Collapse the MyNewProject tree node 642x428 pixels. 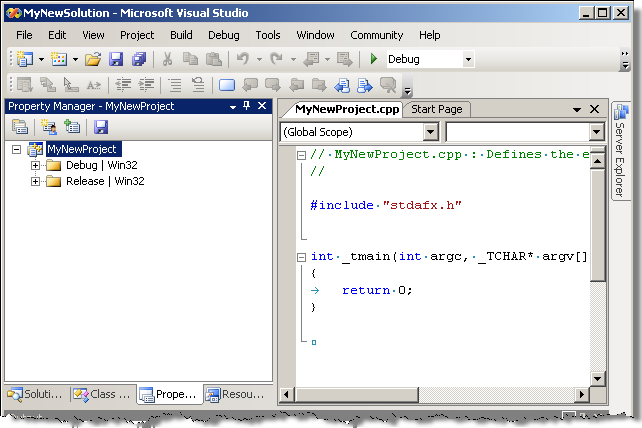click(16, 149)
